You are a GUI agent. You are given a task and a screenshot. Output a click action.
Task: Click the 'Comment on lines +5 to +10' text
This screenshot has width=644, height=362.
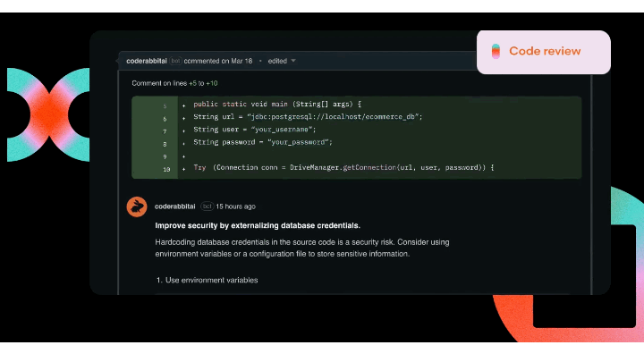tap(174, 83)
